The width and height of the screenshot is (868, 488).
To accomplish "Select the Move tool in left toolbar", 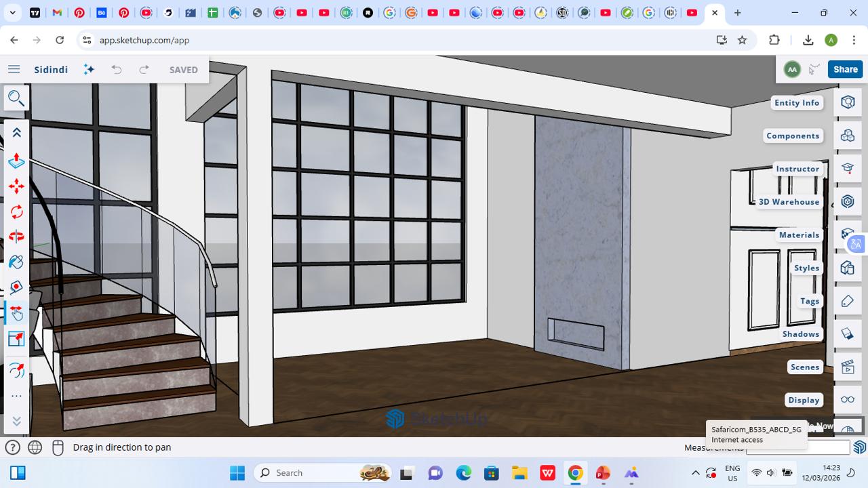I will [x=16, y=186].
